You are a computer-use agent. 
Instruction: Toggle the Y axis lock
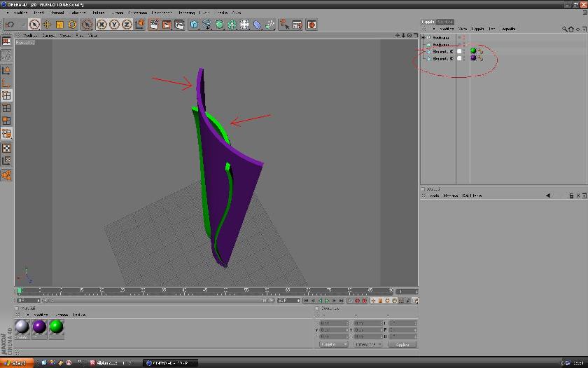click(114, 25)
